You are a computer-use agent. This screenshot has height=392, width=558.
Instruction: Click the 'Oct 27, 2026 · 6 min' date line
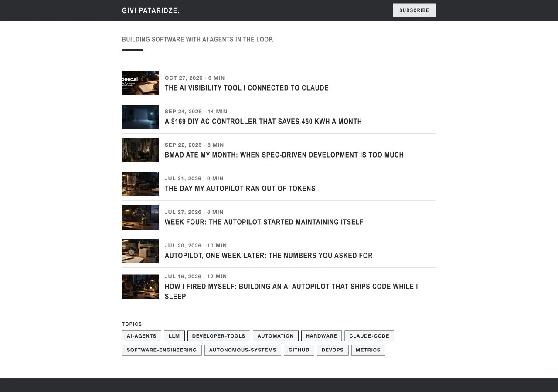pyautogui.click(x=195, y=78)
